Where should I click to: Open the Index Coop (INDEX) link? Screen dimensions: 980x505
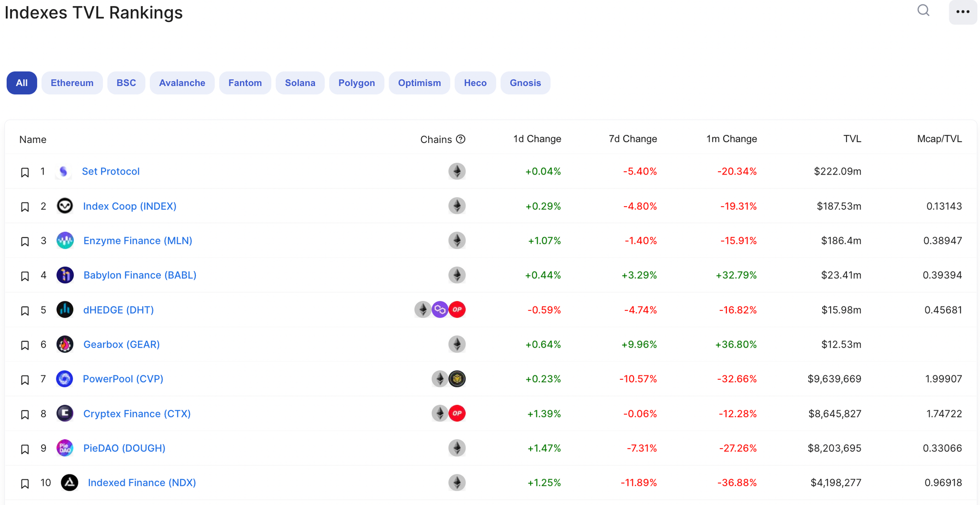[130, 206]
